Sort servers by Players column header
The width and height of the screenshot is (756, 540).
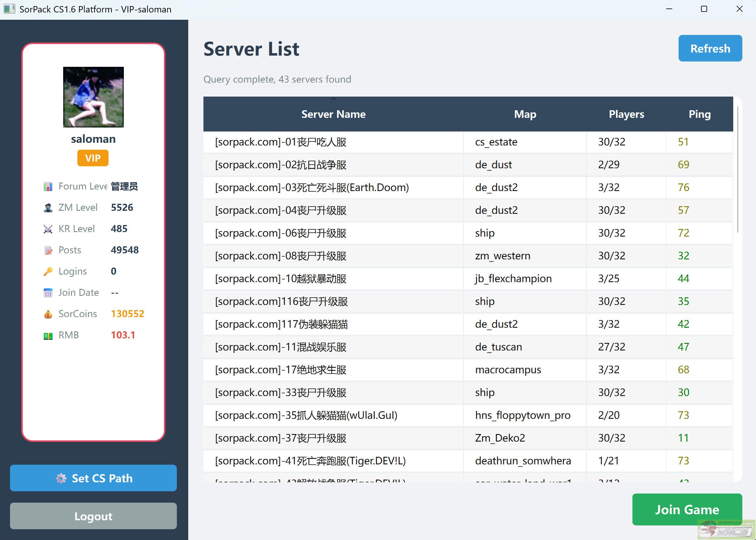(626, 114)
